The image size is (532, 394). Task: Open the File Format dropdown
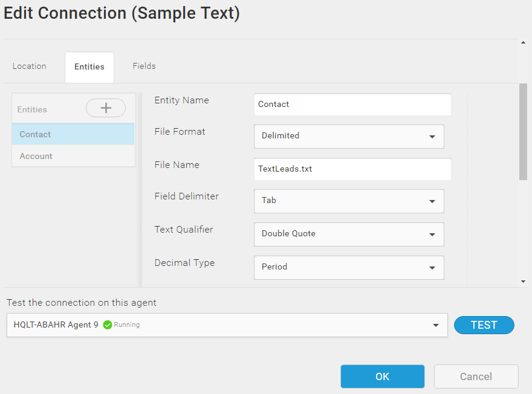tap(349, 137)
